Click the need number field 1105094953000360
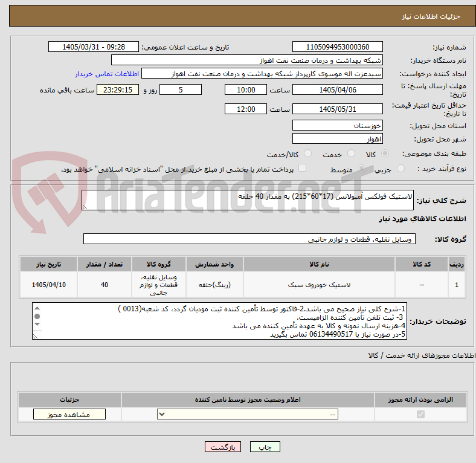The image size is (476, 463). pyautogui.click(x=337, y=47)
